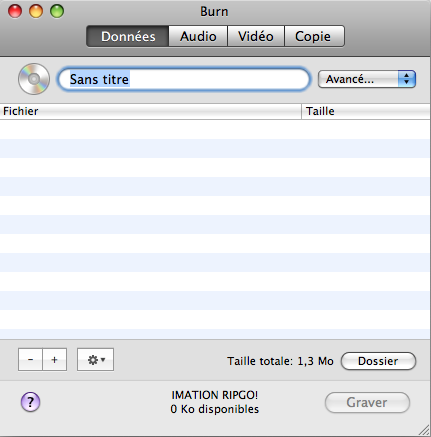Screen dimensions: 431x437
Task: Click the Graver burn button
Action: tap(367, 402)
